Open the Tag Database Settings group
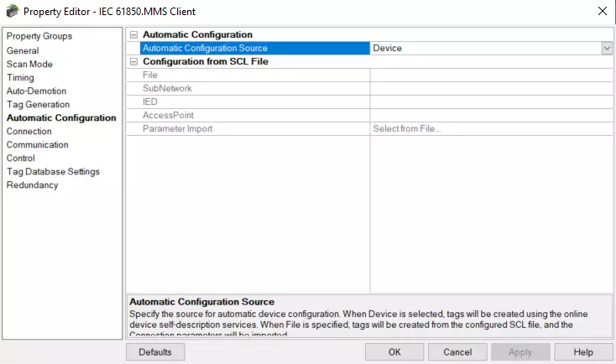 53,172
